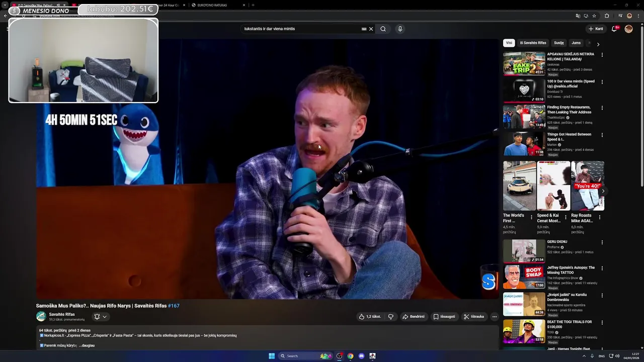Screen dimensions: 644x362
Task: Open the YouTube account avatar menu
Action: 628,29
